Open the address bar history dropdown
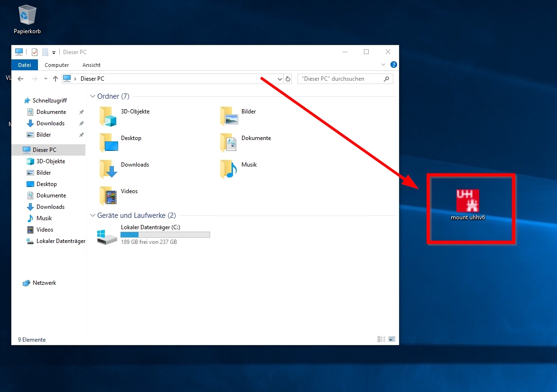This screenshot has height=392, width=557. point(279,79)
